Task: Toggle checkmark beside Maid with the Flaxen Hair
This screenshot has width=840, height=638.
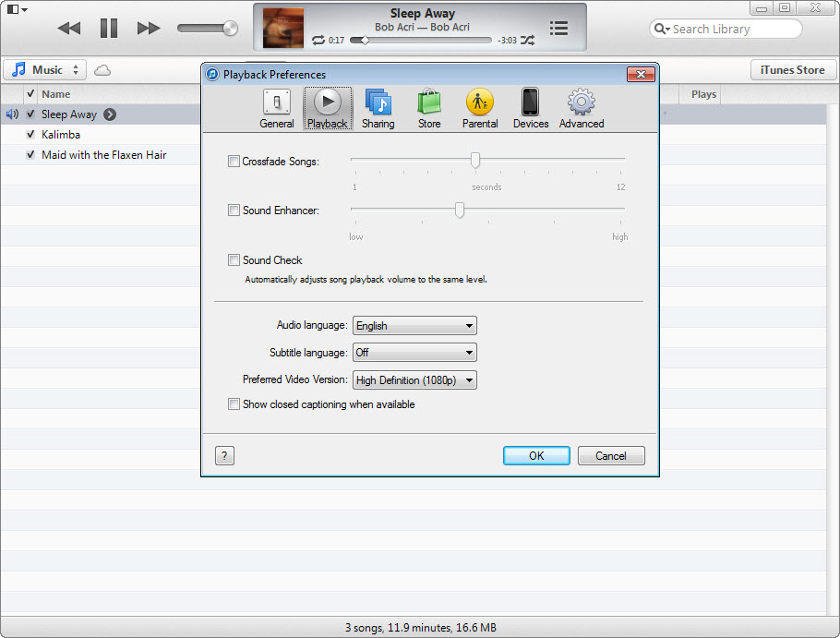Action: [x=30, y=155]
